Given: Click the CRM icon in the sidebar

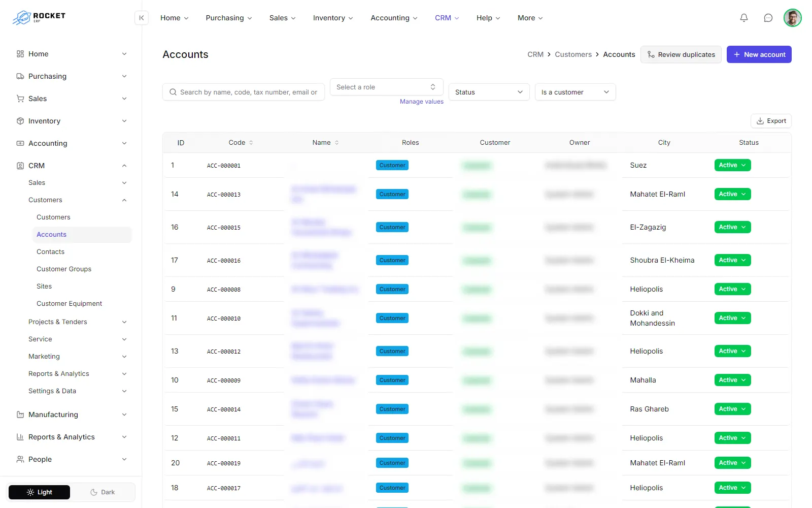Looking at the screenshot, I should tap(20, 166).
